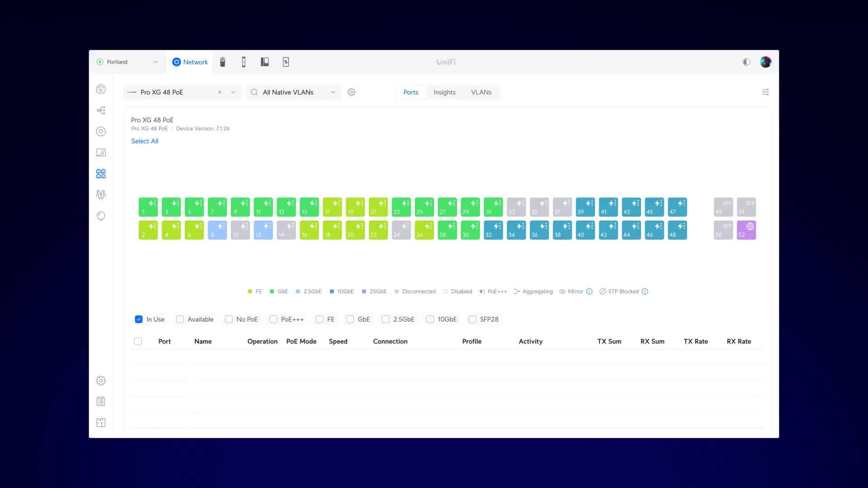868x488 pixels.
Task: Check the 10GbE filter checkbox
Action: click(x=430, y=319)
